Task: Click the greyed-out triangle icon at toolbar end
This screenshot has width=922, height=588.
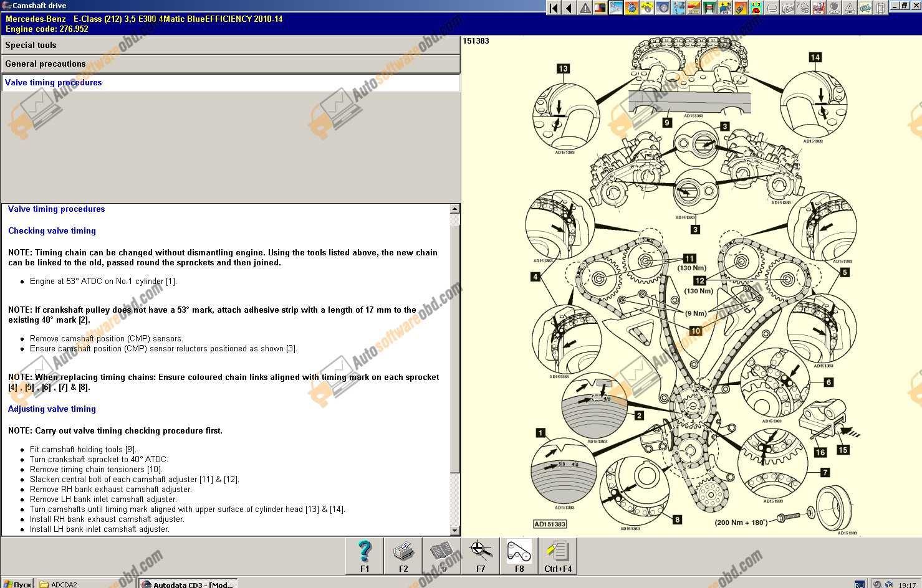Action: pos(850,7)
